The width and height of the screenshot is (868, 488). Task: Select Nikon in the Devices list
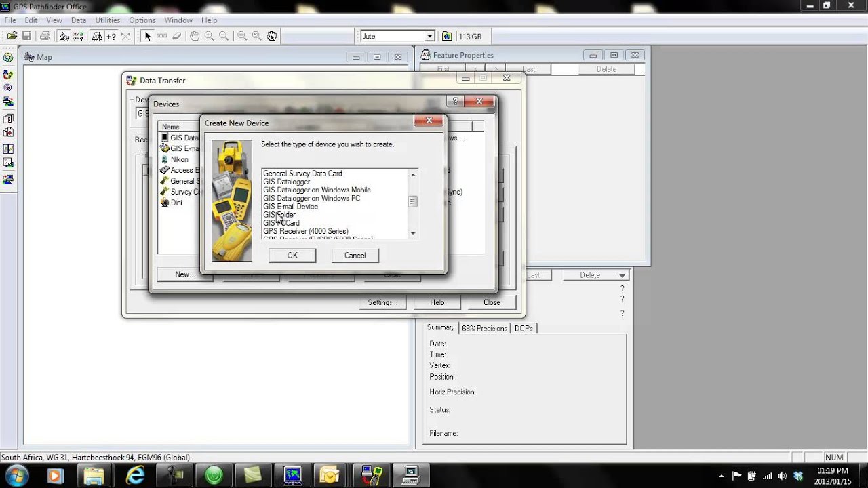coord(180,159)
